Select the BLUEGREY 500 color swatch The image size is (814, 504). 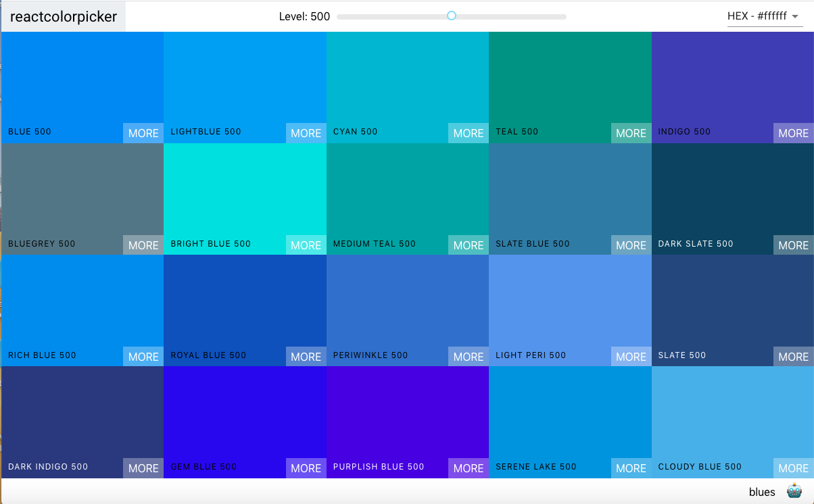[81, 193]
